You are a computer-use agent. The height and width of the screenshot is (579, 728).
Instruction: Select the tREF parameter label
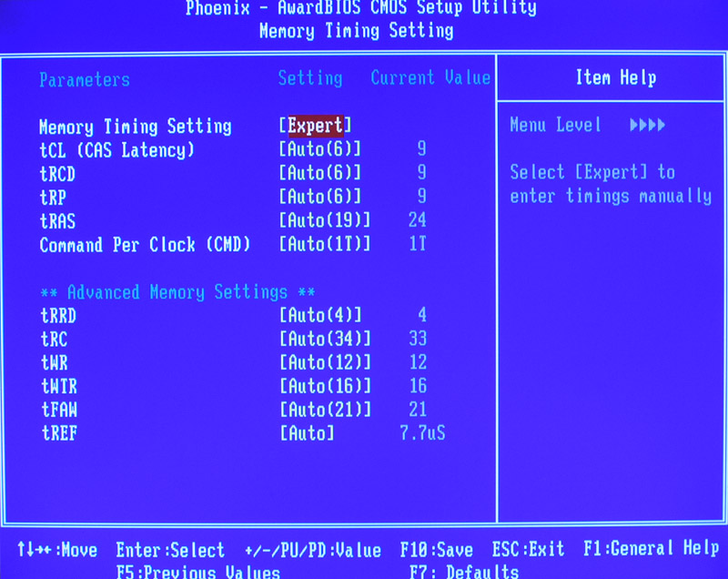point(59,433)
